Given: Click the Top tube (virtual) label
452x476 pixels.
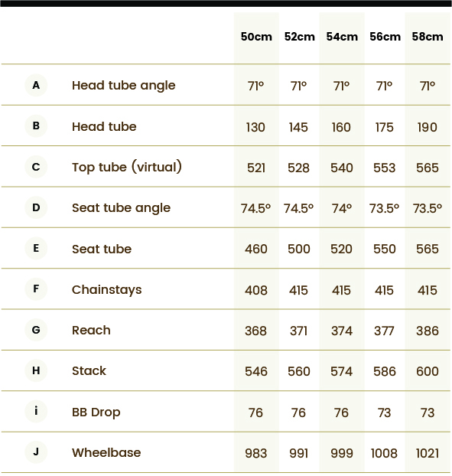Looking at the screenshot, I should (127, 167).
